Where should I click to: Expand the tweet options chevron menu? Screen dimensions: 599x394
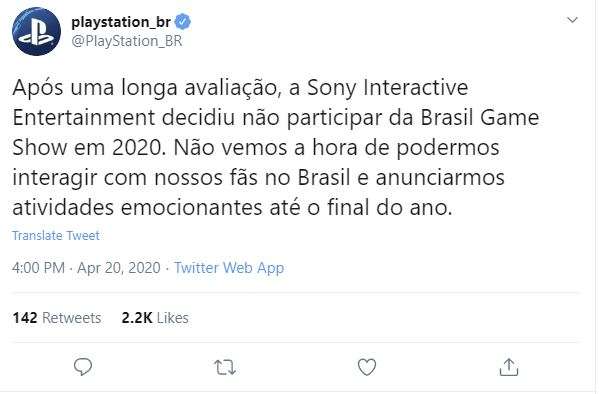tap(572, 19)
